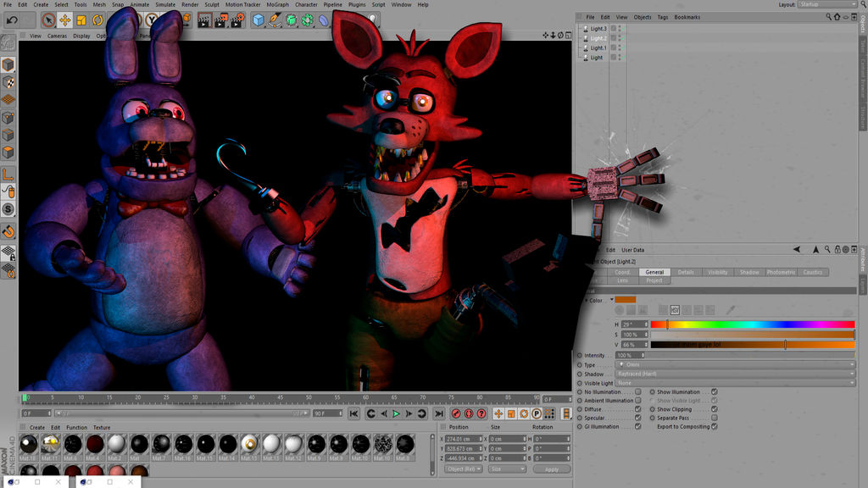Open Edit Render Settings gear clapperboard
The width and height of the screenshot is (868, 488).
(237, 20)
